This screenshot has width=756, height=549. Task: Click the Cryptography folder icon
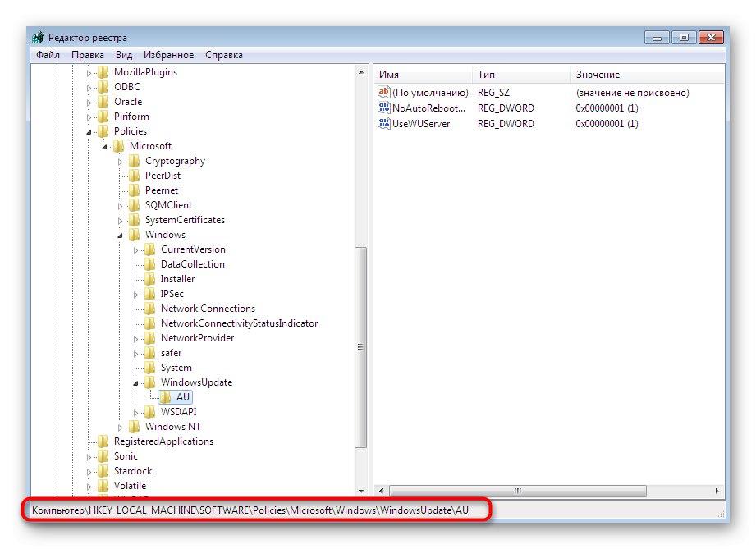point(134,161)
